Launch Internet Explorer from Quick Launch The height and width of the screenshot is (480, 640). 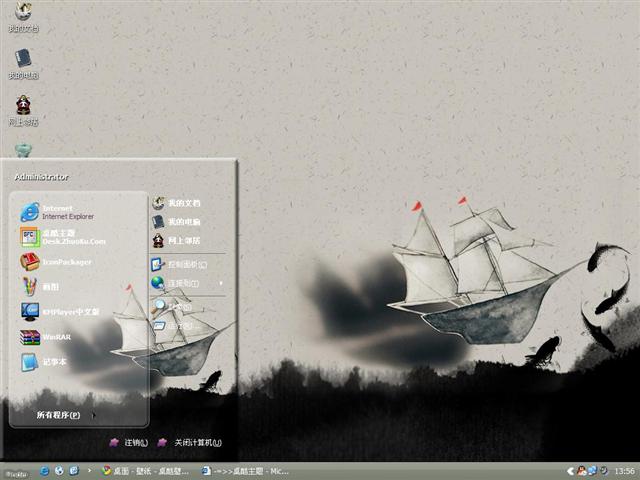pos(44,471)
